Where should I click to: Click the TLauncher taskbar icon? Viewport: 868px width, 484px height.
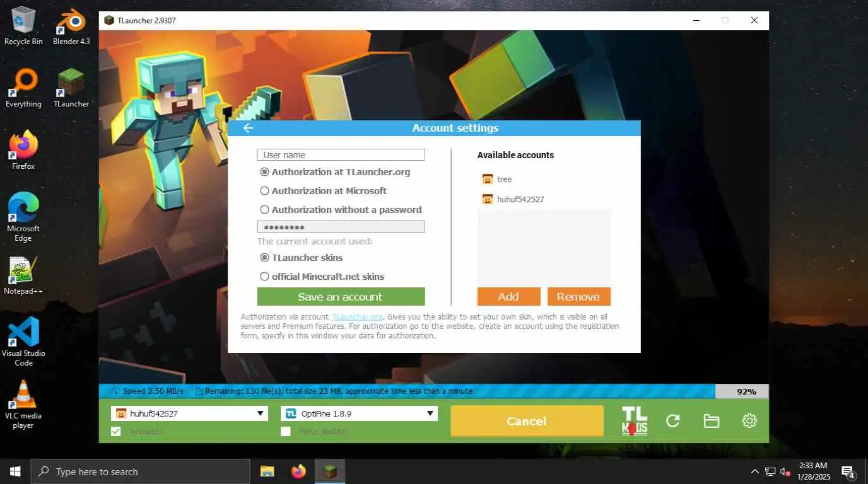[330, 471]
